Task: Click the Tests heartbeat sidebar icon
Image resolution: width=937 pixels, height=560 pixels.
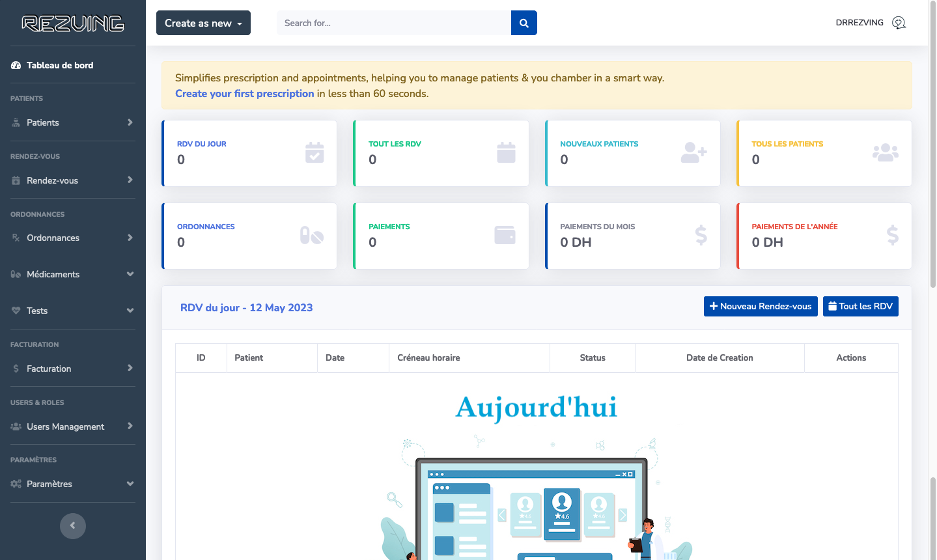Action: (x=16, y=311)
